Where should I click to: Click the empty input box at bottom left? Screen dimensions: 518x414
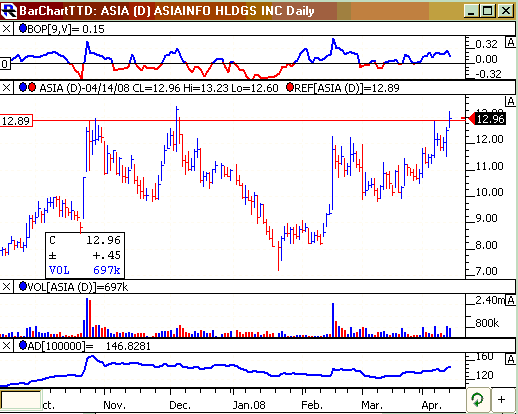(21, 400)
